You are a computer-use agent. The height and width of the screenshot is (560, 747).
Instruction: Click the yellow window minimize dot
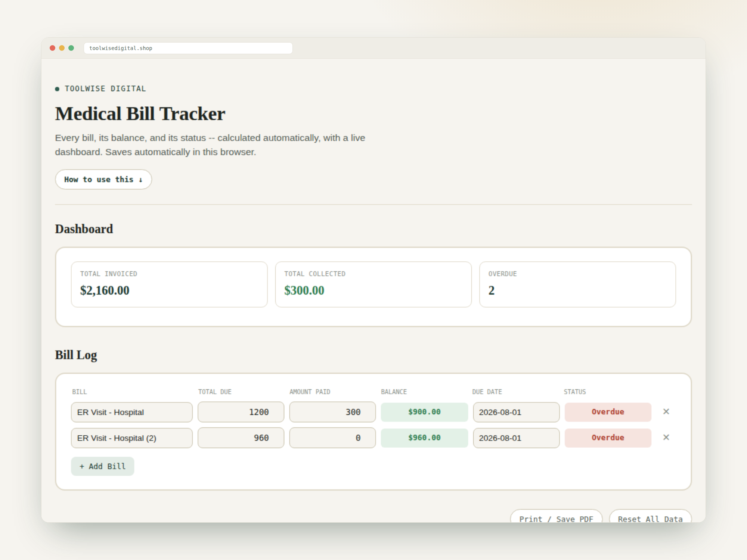62,48
